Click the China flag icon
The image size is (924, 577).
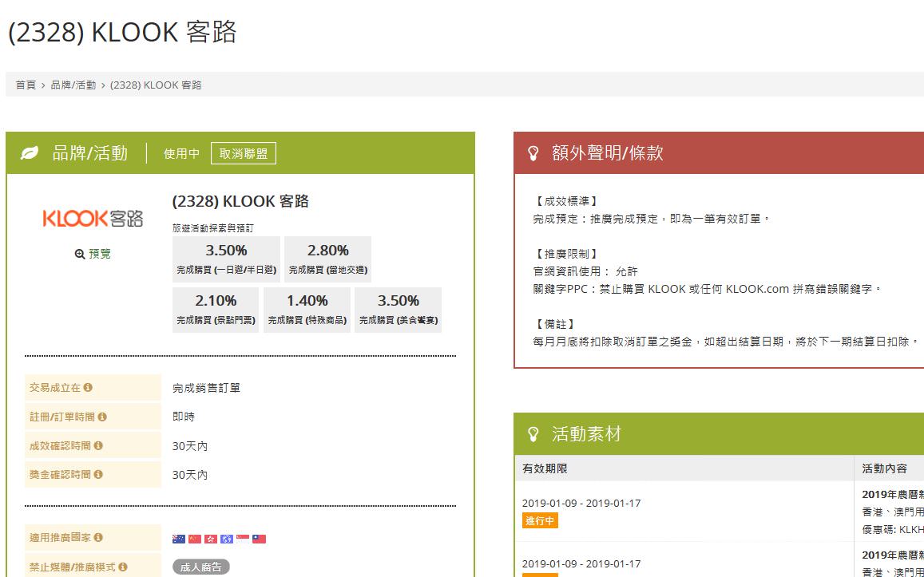[195, 539]
